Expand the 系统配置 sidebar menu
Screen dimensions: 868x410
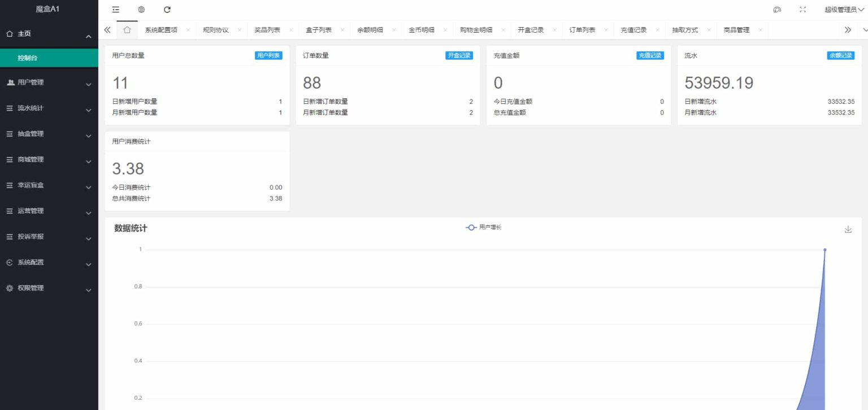[x=49, y=263]
